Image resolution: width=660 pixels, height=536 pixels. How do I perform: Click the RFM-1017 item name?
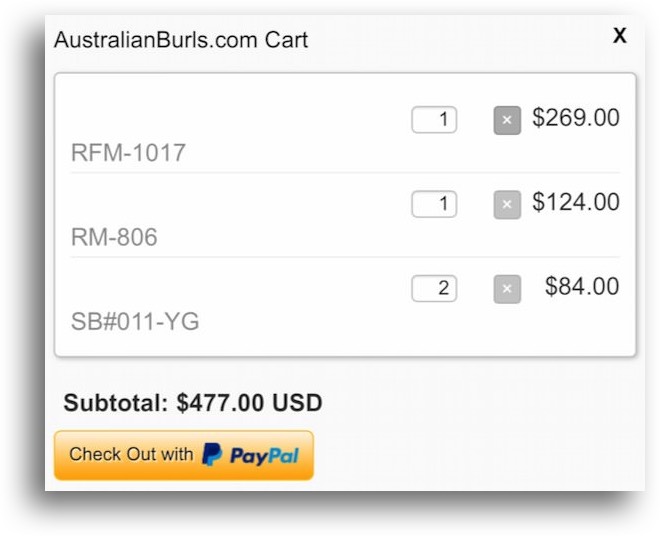coord(128,153)
